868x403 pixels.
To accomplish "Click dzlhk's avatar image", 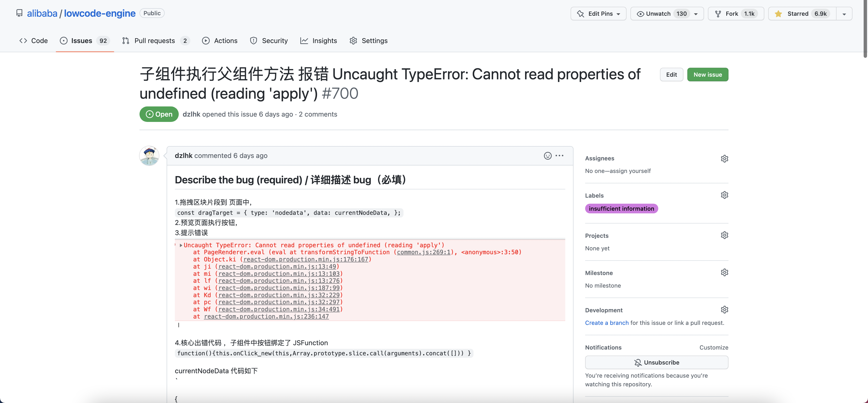I will (x=149, y=156).
